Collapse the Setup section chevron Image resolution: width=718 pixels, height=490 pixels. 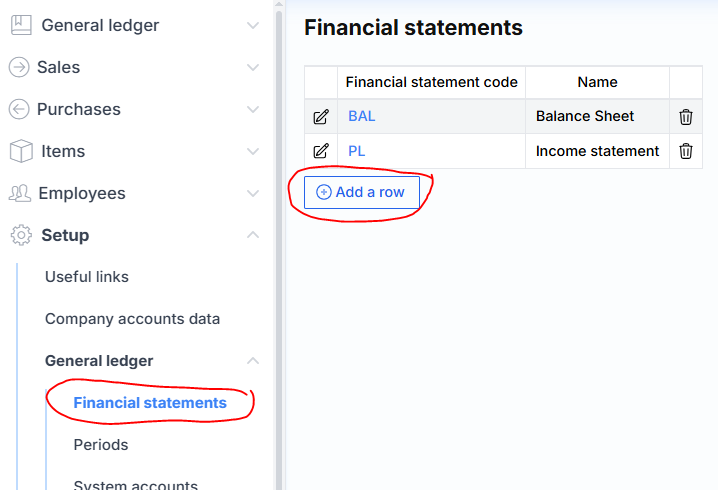(253, 235)
